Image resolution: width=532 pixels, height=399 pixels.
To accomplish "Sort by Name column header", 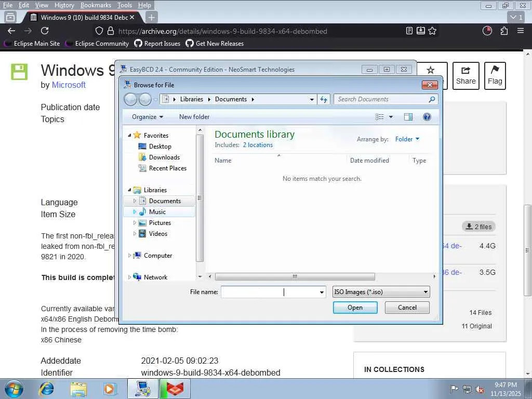I will pos(223,161).
